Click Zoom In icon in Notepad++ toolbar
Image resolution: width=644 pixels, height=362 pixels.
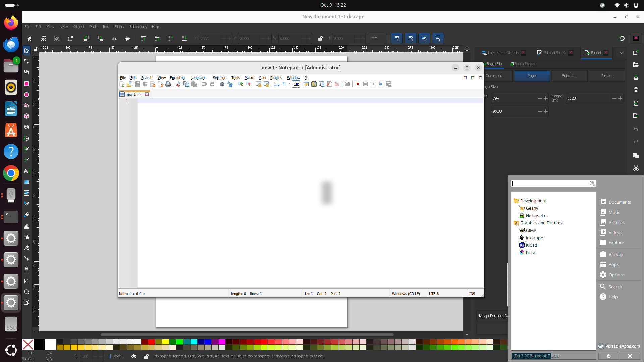pos(240,84)
